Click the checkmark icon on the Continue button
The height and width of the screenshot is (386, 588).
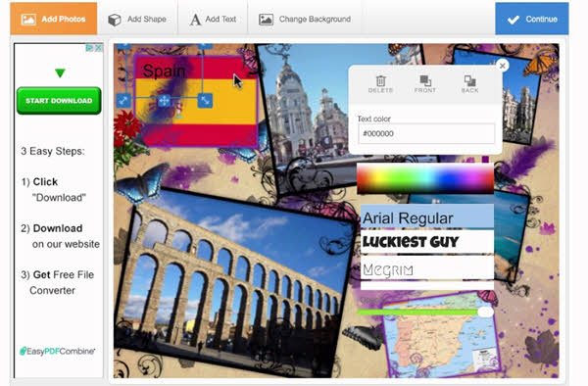[x=513, y=20]
